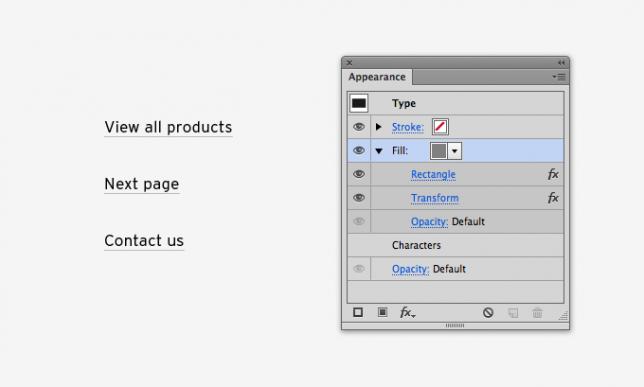The width and height of the screenshot is (644, 387).
Task: Click the Add New Stroke icon
Action: (x=358, y=313)
